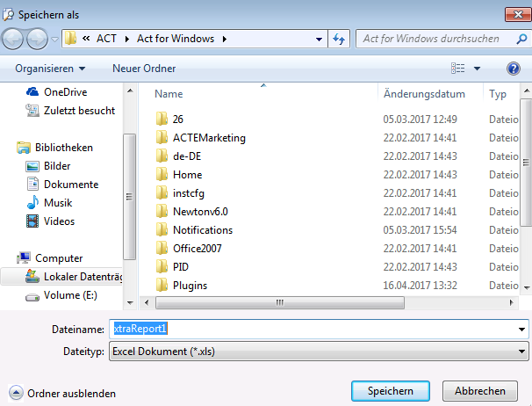Select the folder icon of 26
This screenshot has width=532, height=406.
(162, 119)
